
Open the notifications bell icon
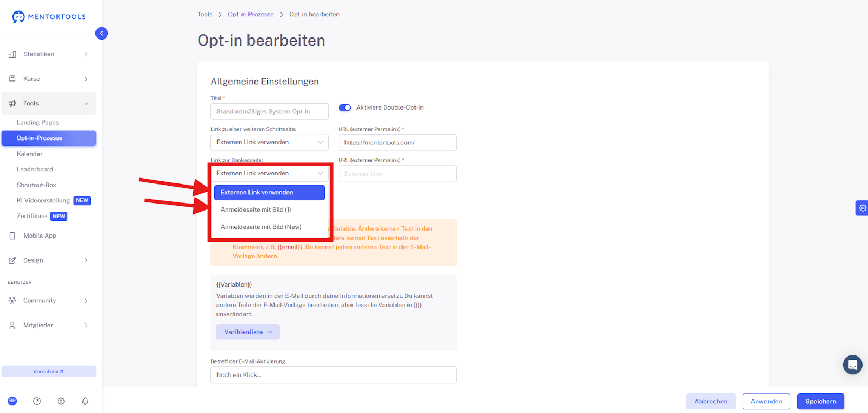[85, 401]
